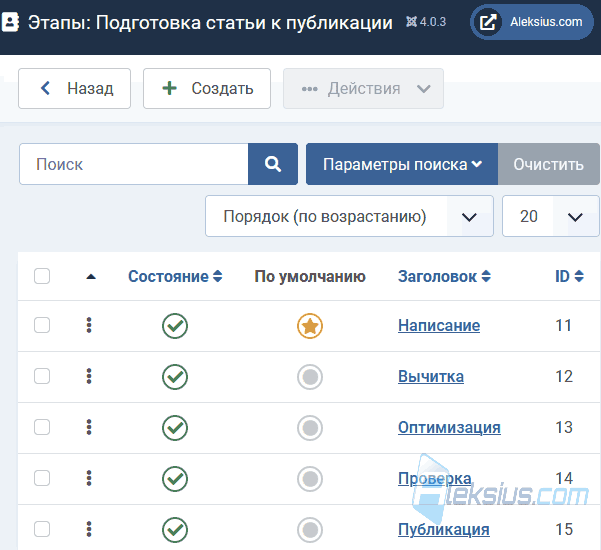
Task: Click the published checkmark icon for Публикация
Action: click(x=175, y=530)
